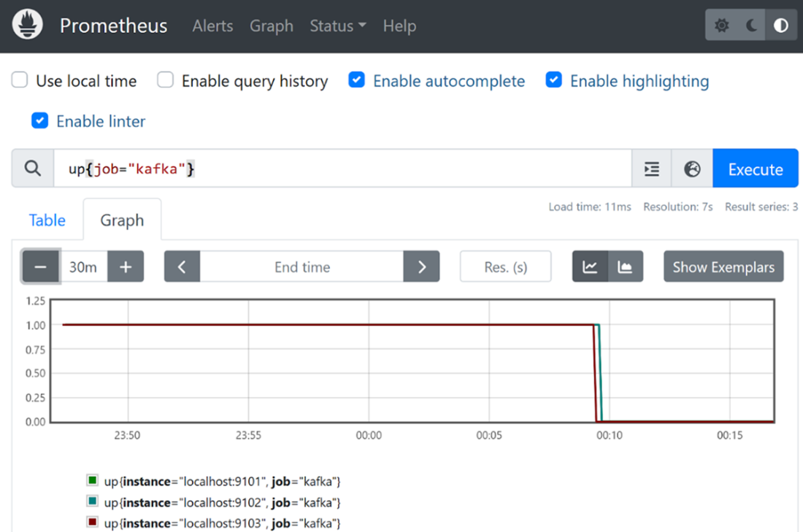Click the 'Result series: 3' text

761,207
